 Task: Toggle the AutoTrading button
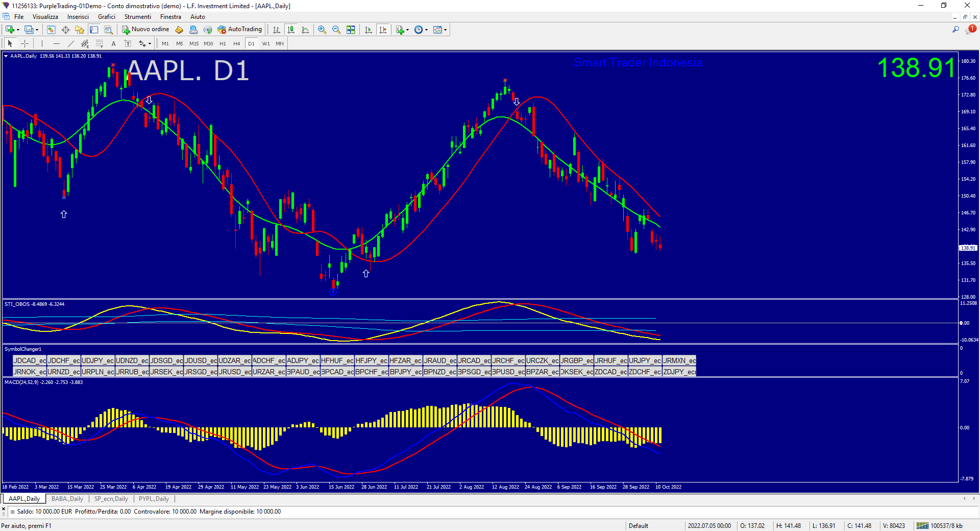coord(240,30)
